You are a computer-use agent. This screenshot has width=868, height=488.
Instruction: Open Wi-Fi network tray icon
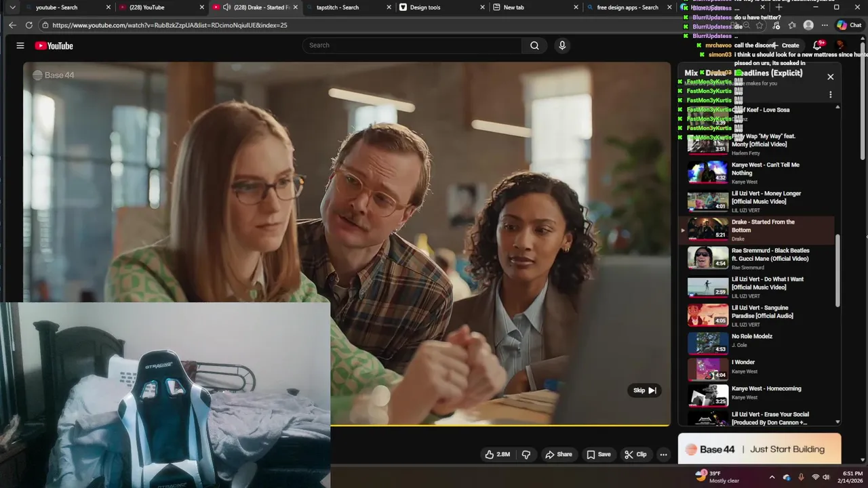point(816,477)
